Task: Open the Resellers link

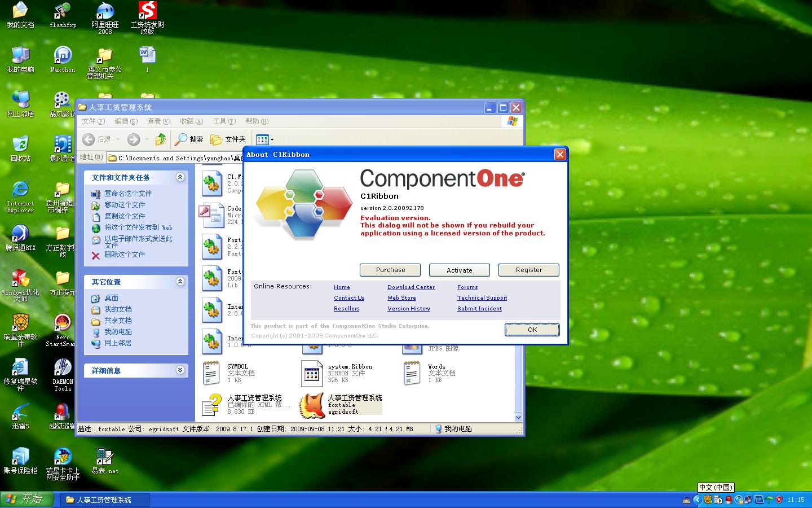Action: (x=346, y=309)
